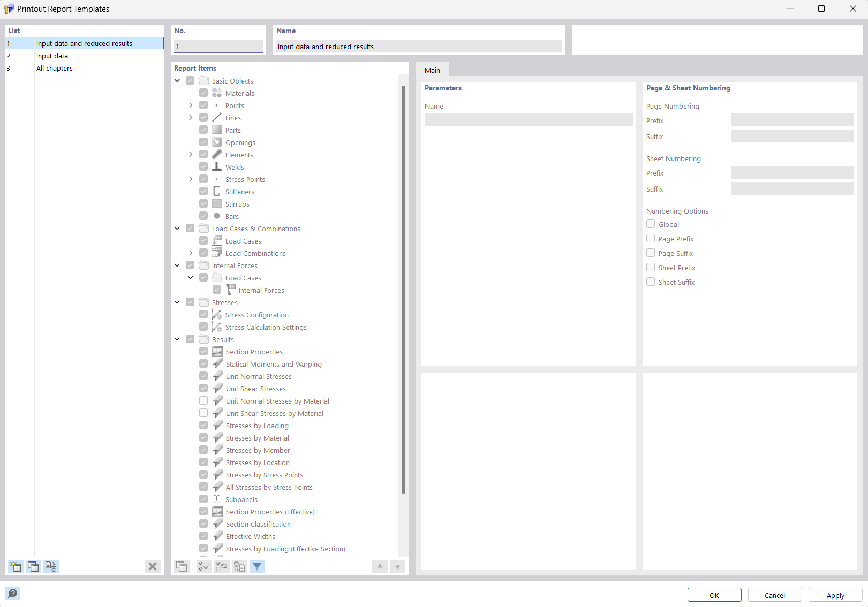The width and height of the screenshot is (868, 607).
Task: Import report items from the database
Action: click(x=239, y=566)
